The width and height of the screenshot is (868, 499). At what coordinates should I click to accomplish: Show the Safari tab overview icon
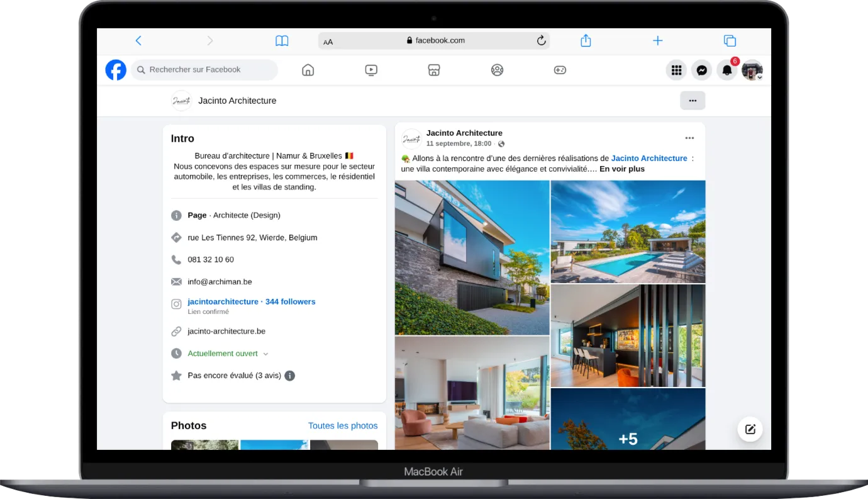pyautogui.click(x=730, y=41)
